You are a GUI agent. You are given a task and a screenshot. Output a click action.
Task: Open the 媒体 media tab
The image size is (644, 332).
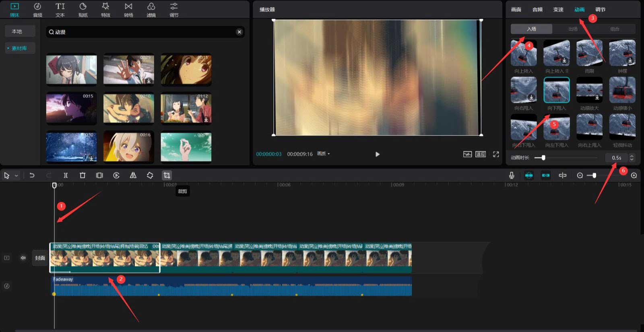pos(14,10)
